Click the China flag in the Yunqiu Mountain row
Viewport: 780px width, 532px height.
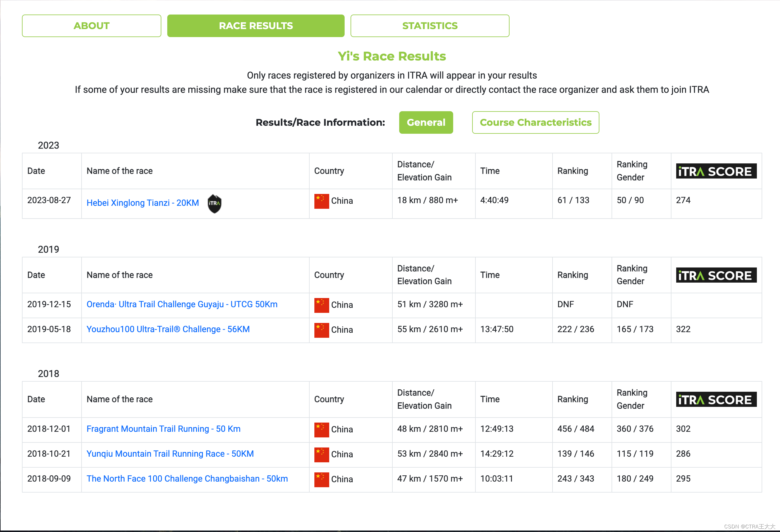click(321, 455)
